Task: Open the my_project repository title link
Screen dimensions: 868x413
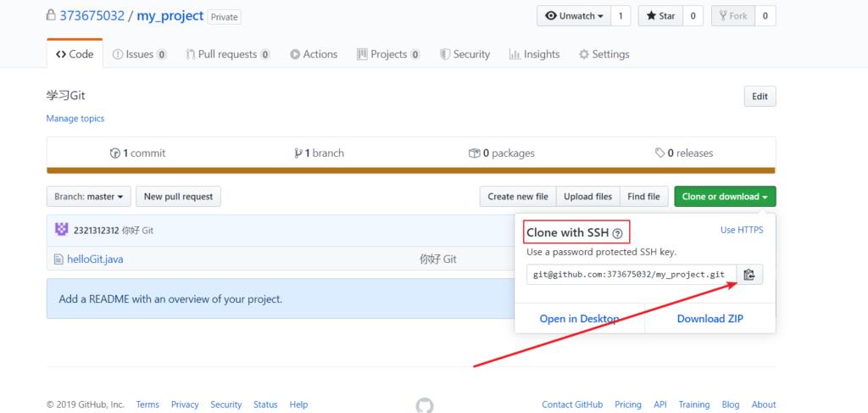Action: pyautogui.click(x=170, y=15)
